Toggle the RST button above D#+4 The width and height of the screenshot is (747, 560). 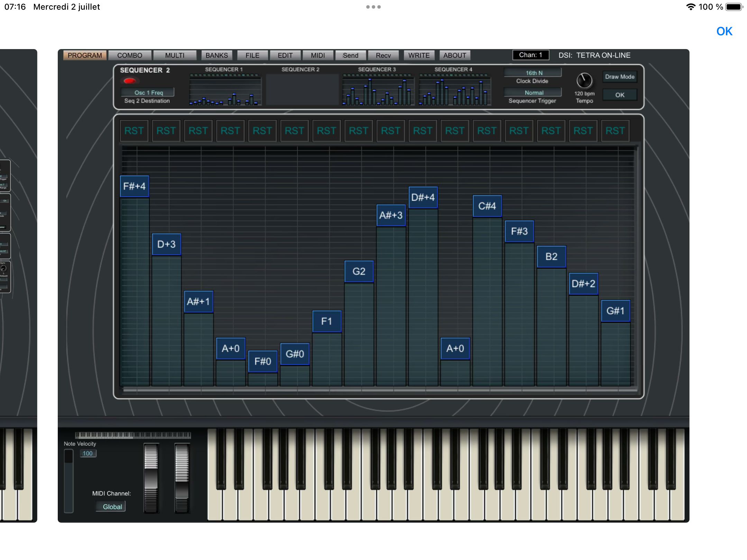pyautogui.click(x=423, y=131)
